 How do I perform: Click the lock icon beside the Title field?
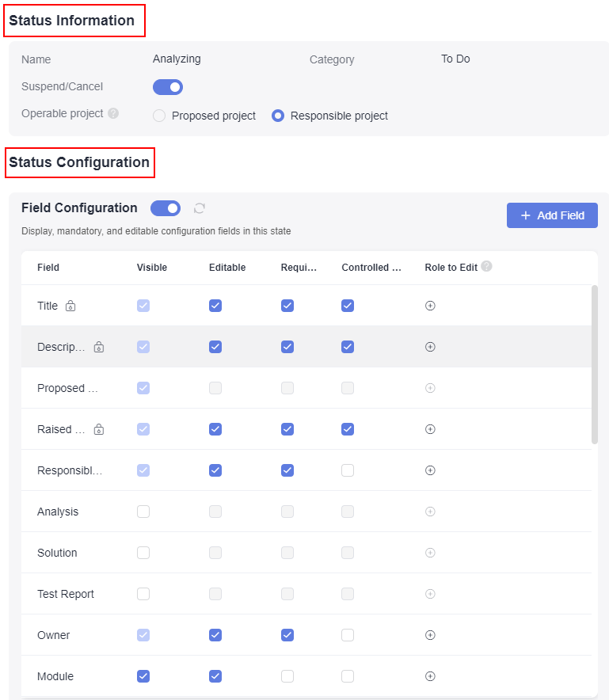coord(70,306)
